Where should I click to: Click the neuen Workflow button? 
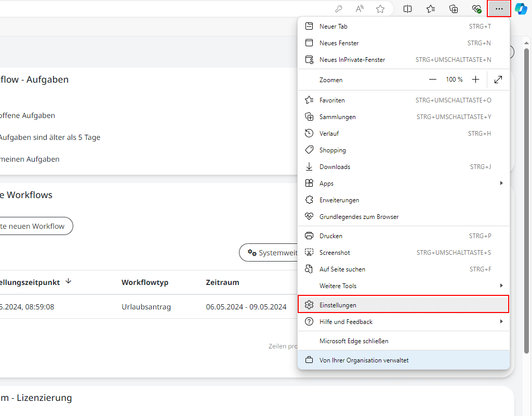[35, 226]
